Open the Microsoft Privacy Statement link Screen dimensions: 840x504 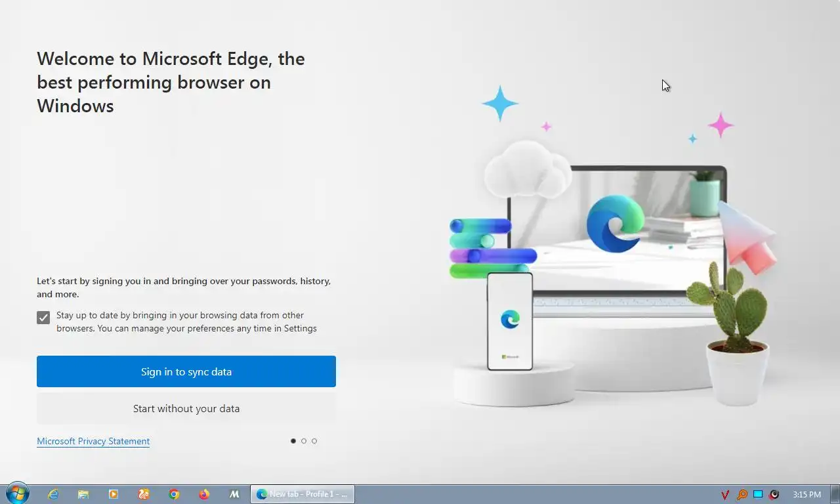pos(93,441)
